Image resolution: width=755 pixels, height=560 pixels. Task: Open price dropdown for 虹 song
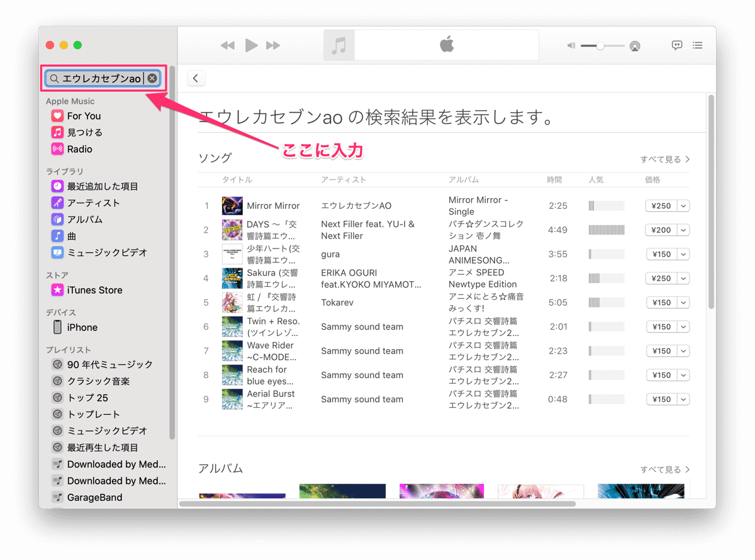pyautogui.click(x=683, y=303)
